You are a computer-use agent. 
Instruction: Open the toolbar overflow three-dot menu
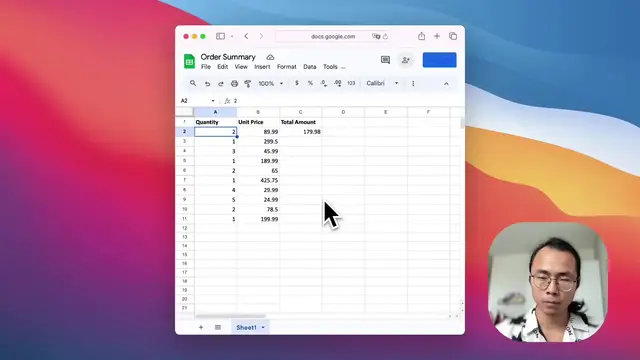coord(413,83)
